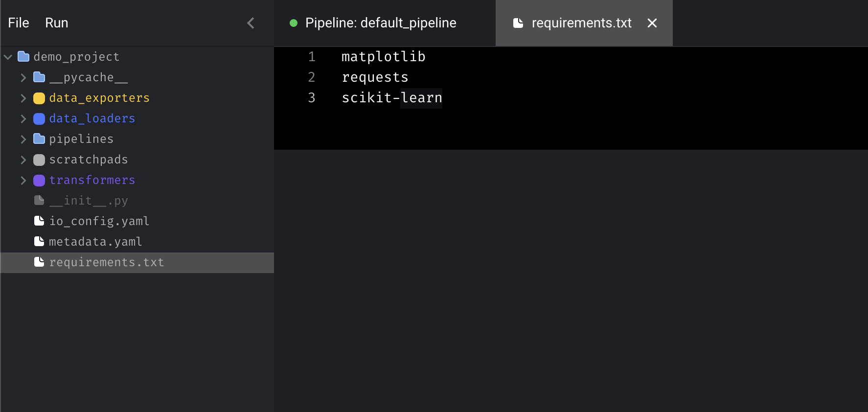Click the demo_project folder icon
868x412 pixels.
point(23,56)
